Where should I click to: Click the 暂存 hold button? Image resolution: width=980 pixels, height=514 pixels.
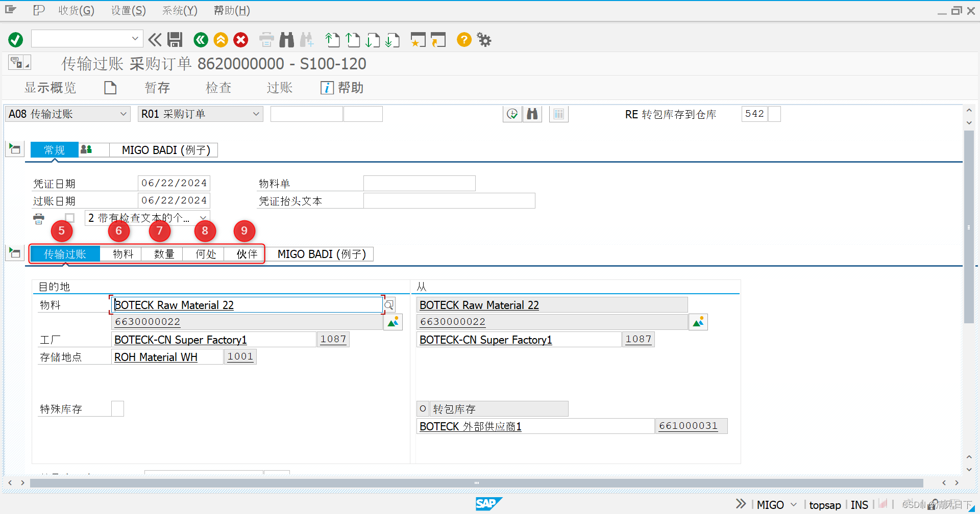157,88
